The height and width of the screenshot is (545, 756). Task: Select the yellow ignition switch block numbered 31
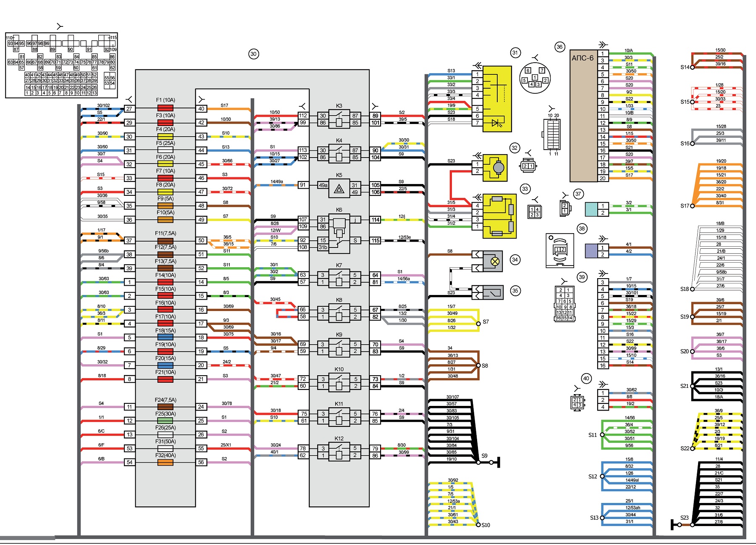point(497,99)
